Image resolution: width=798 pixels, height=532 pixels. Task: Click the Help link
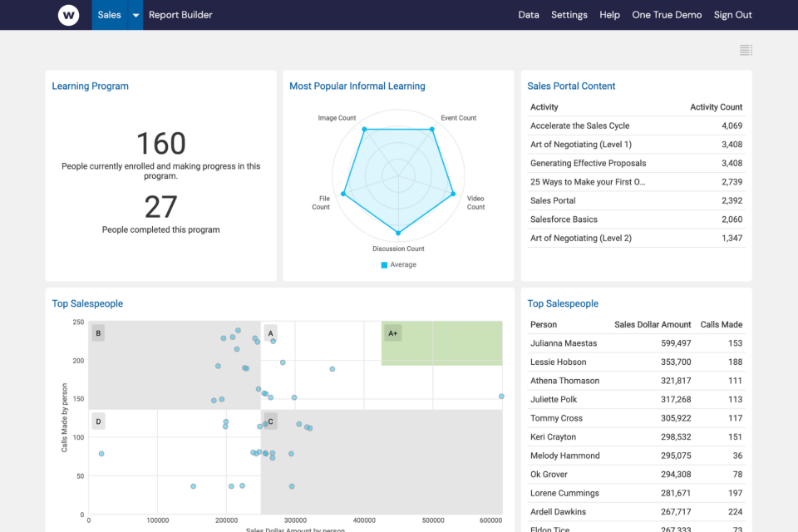click(x=610, y=15)
